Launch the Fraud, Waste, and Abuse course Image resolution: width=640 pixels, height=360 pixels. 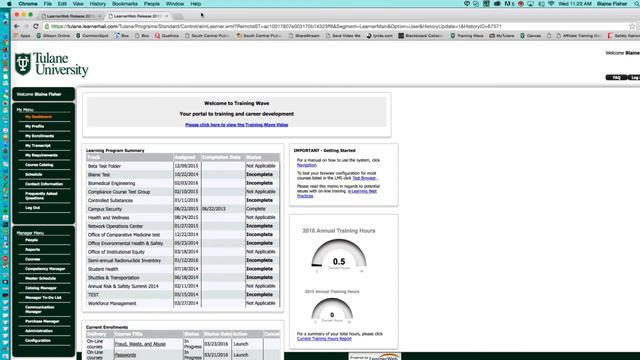tap(241, 344)
